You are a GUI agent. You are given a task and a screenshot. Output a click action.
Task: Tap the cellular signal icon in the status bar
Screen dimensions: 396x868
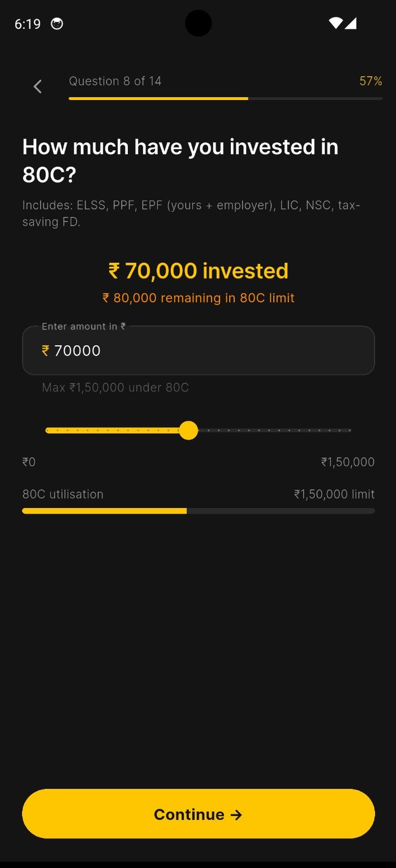pyautogui.click(x=351, y=23)
